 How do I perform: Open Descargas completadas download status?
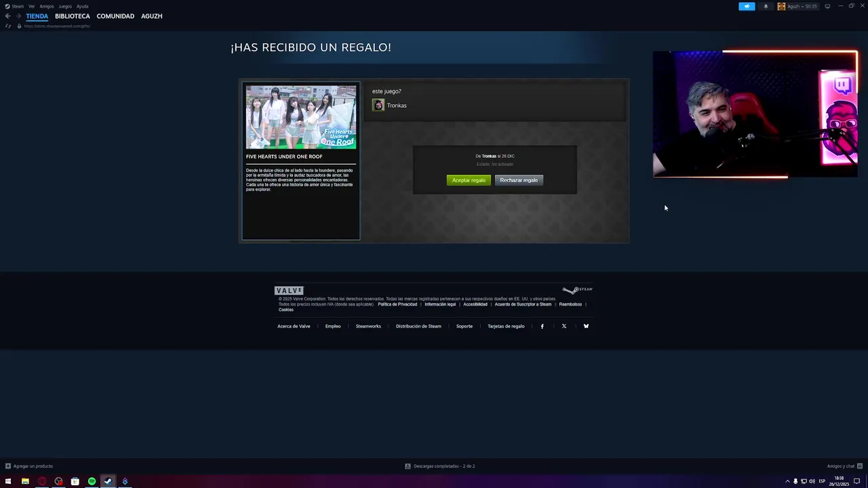click(440, 466)
